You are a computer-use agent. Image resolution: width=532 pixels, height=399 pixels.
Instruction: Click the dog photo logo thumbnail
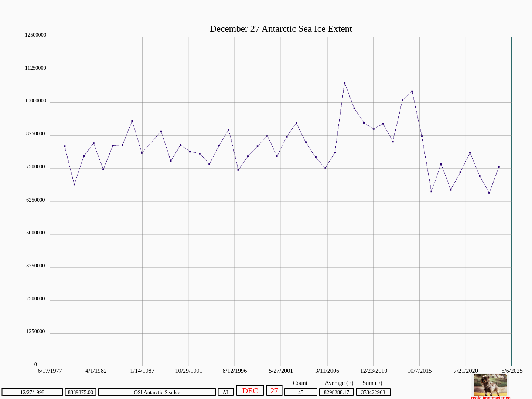tap(490, 385)
